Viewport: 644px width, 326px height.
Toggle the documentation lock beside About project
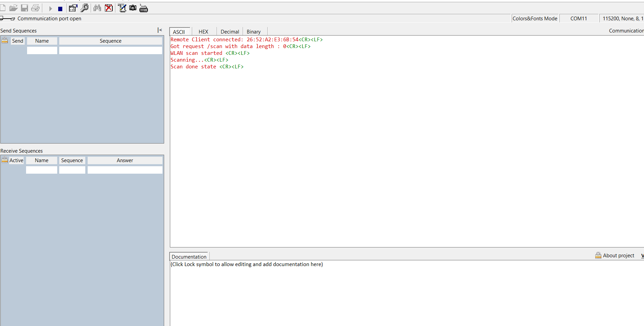click(598, 256)
